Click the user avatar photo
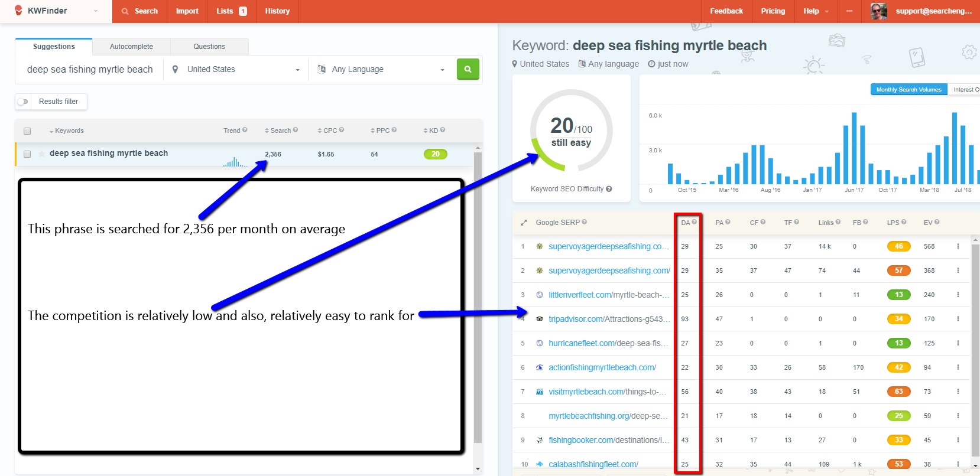This screenshot has height=476, width=980. click(879, 11)
